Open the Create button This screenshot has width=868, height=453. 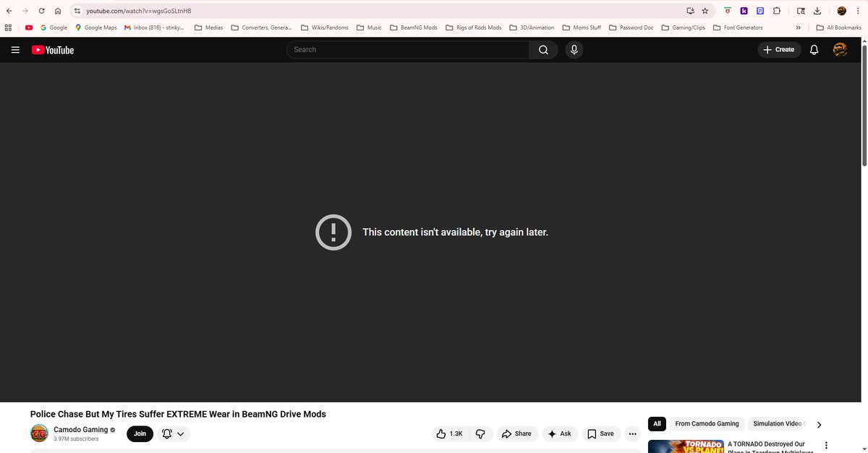[779, 49]
